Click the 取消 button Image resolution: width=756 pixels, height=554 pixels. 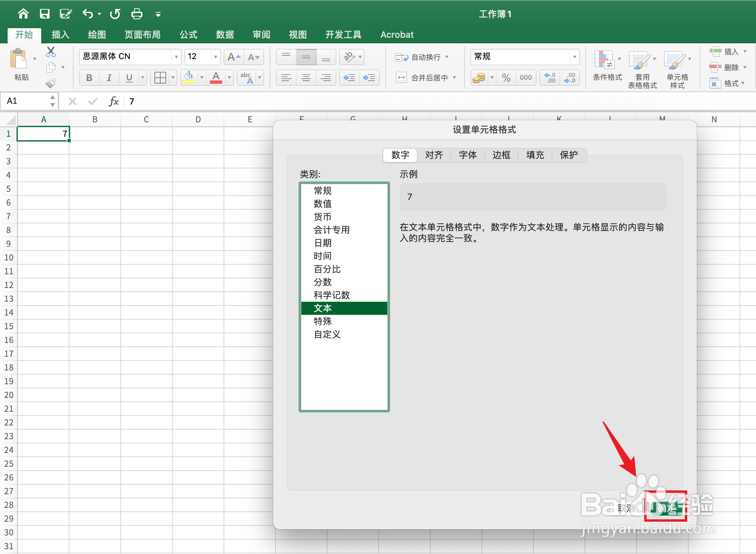tap(625, 508)
